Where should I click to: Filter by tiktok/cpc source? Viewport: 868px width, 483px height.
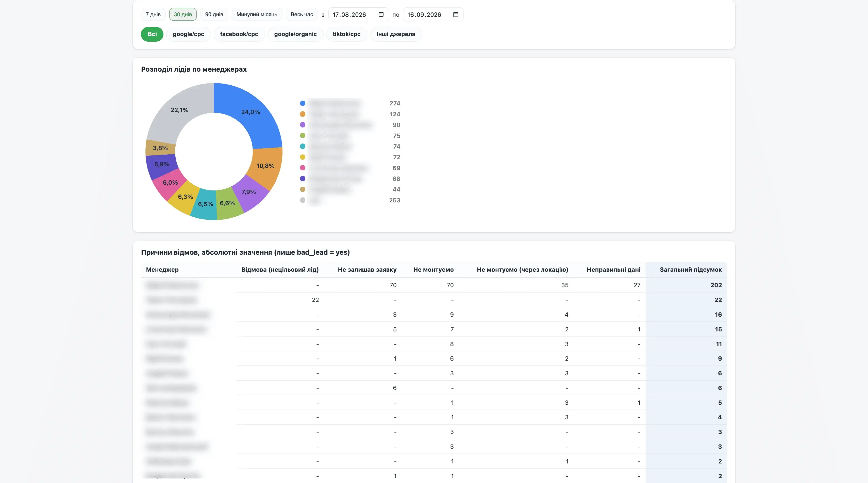346,34
